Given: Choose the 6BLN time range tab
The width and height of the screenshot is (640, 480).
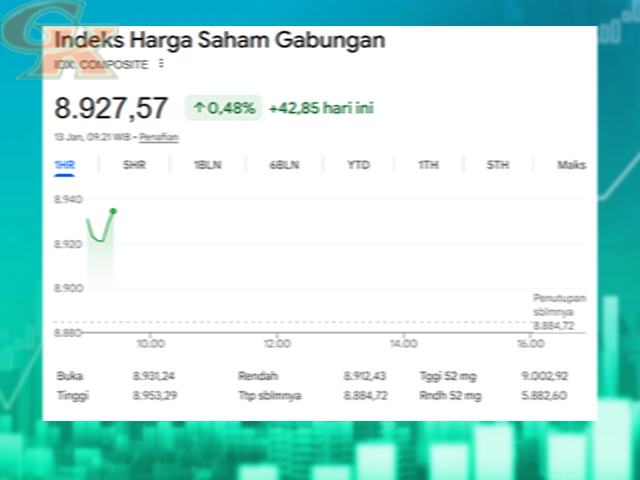Looking at the screenshot, I should click(x=284, y=165).
